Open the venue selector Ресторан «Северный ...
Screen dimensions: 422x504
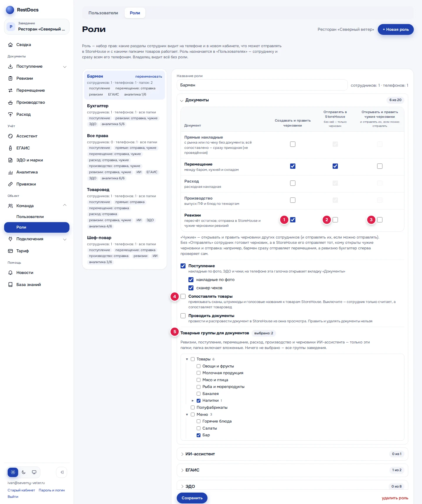tap(37, 27)
